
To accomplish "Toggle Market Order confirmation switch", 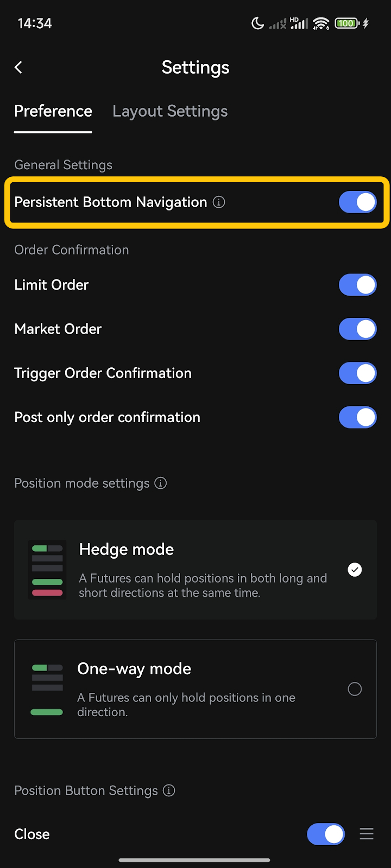I will coord(357,329).
